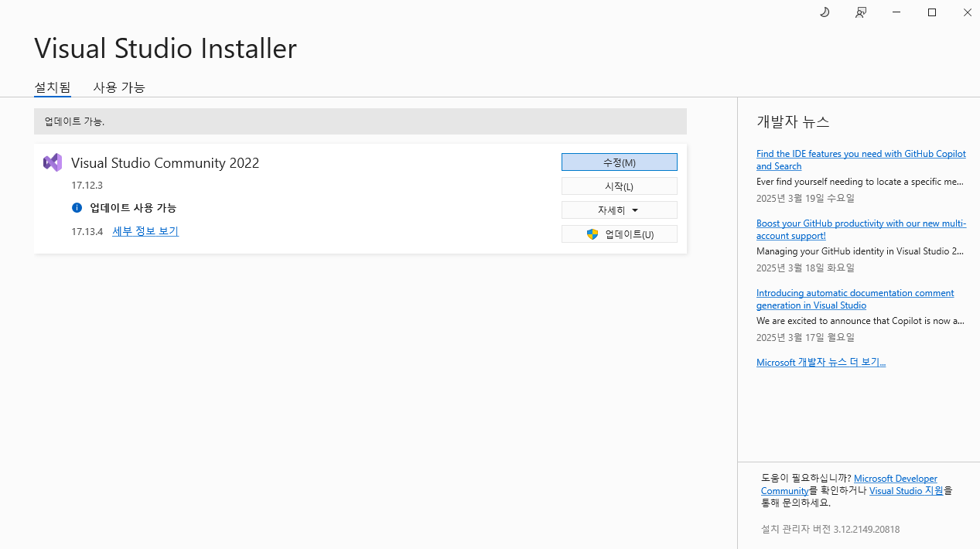The image size is (980, 549).
Task: Open the 세부 정보 보기 link
Action: click(x=145, y=231)
